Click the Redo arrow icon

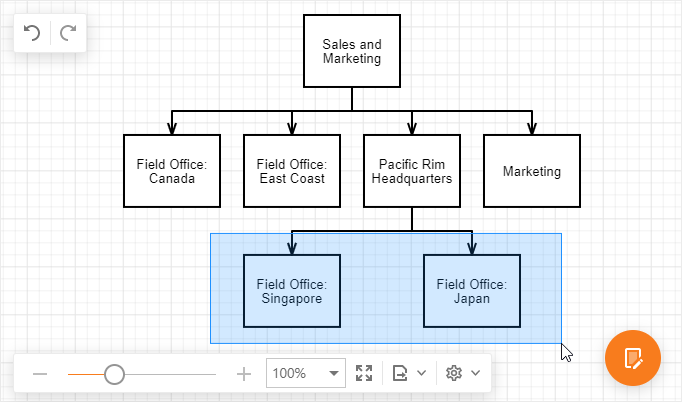point(68,33)
